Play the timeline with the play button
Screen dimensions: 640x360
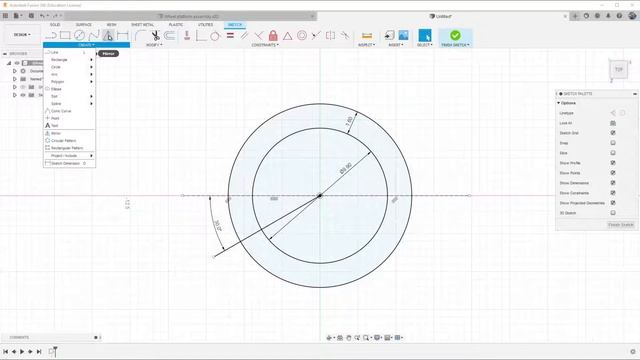pyautogui.click(x=22, y=351)
